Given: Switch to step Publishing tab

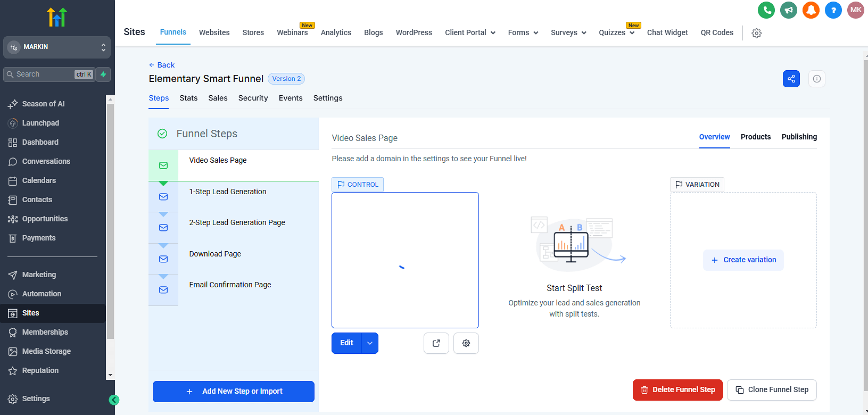Looking at the screenshot, I should (799, 137).
